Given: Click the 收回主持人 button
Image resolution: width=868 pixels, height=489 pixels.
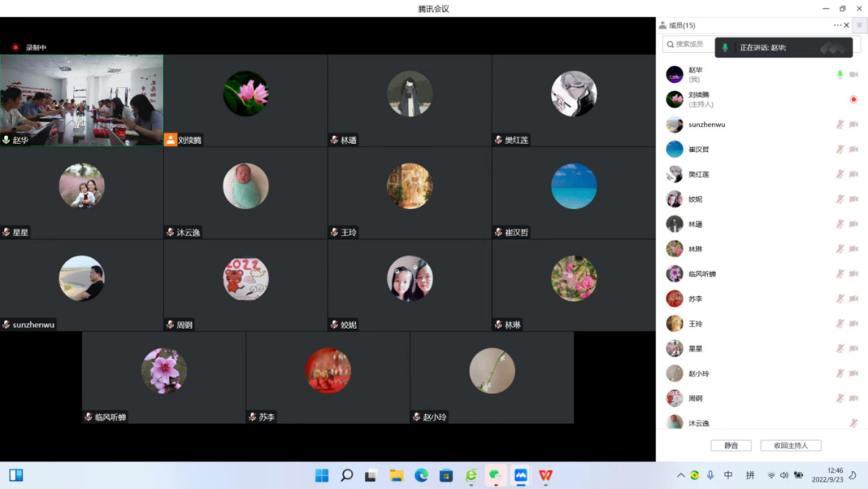Looking at the screenshot, I should pos(790,445).
